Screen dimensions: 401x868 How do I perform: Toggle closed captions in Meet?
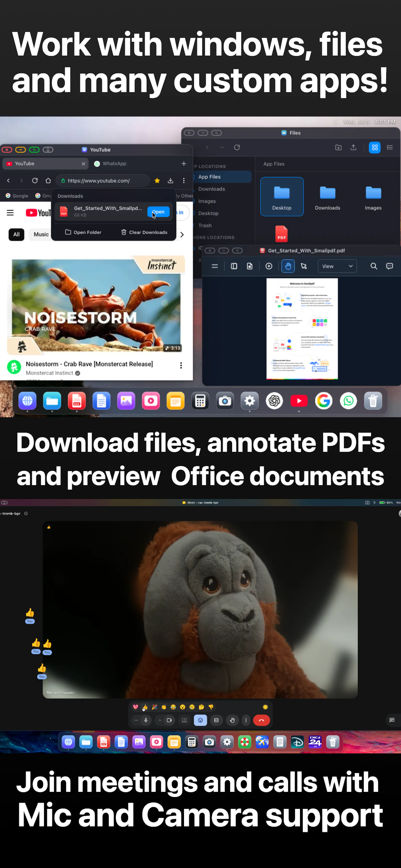click(x=216, y=720)
